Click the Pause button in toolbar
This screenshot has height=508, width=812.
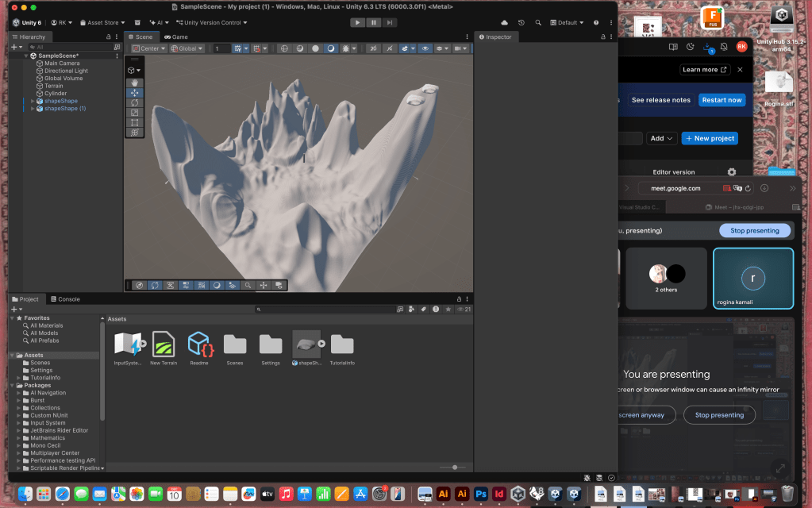(373, 22)
